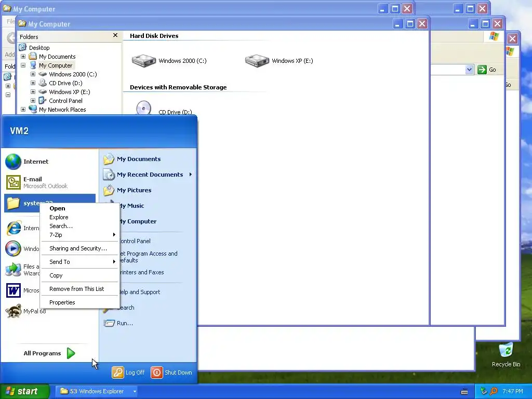The height and width of the screenshot is (399, 532).
Task: Click the Log Off key icon
Action: pos(118,373)
